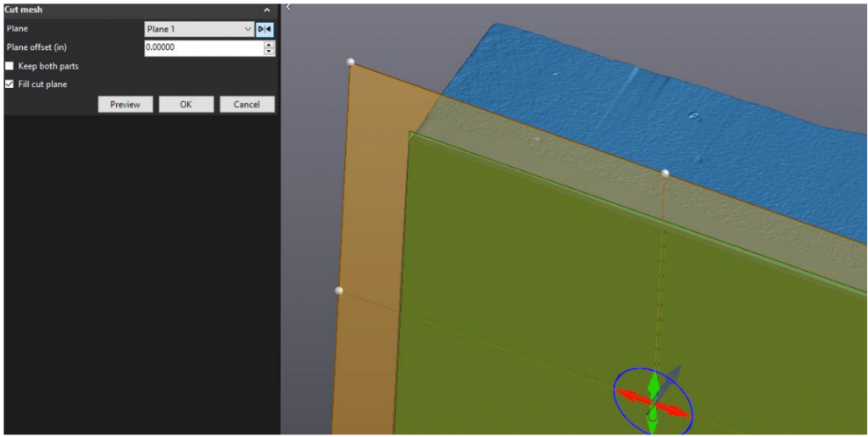Cancel the Cut mesh operation

(247, 104)
